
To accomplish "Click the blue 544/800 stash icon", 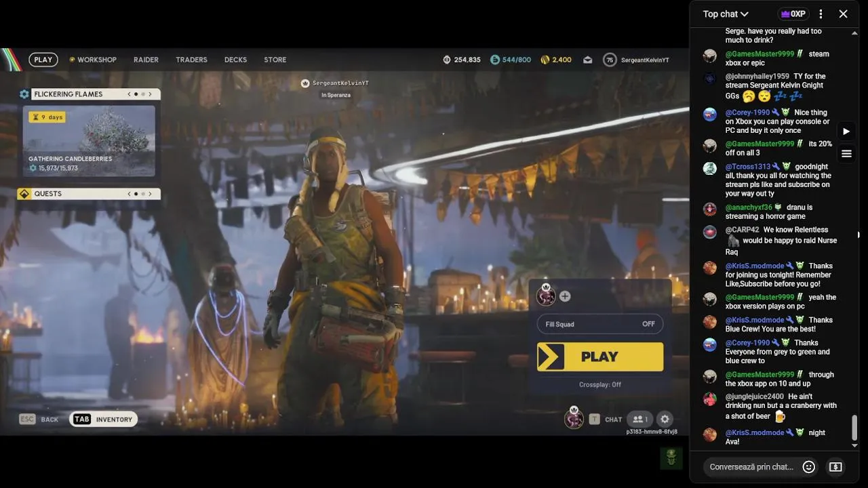I will pyautogui.click(x=494, y=60).
